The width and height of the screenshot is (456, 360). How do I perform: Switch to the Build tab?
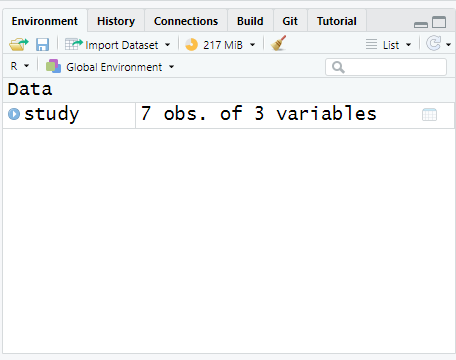coord(250,21)
